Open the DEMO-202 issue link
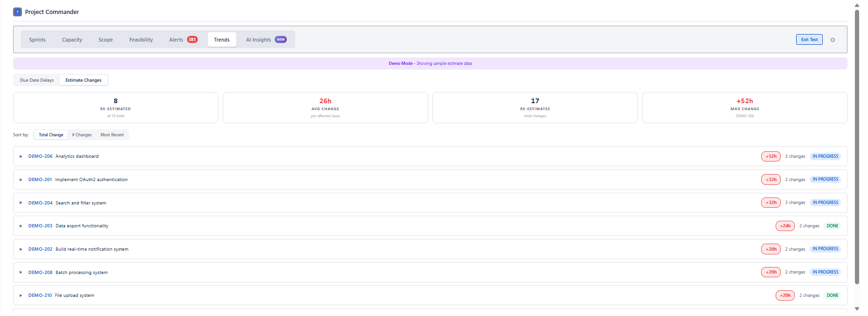 (40, 249)
